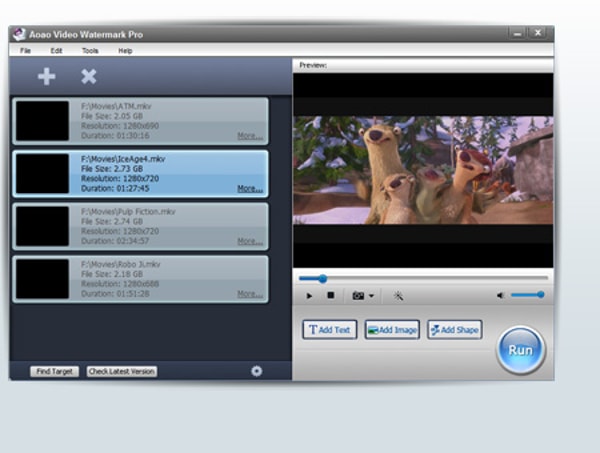Click the video preview image
The image size is (600, 453).
(x=423, y=170)
